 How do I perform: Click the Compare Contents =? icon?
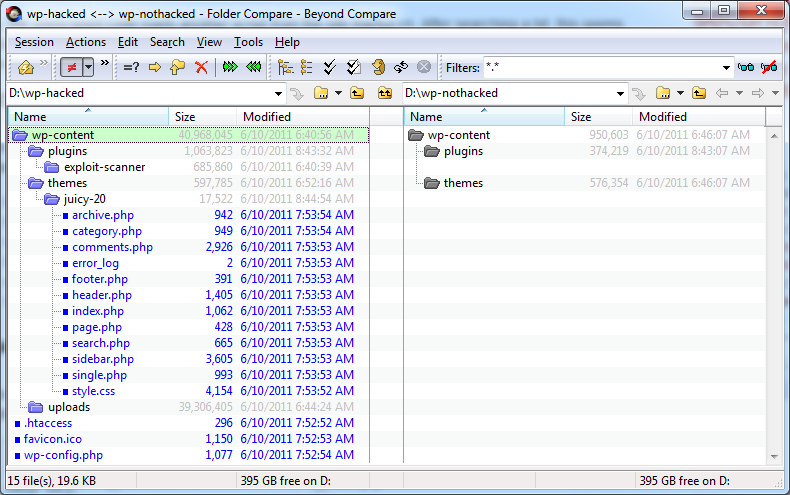pyautogui.click(x=131, y=67)
